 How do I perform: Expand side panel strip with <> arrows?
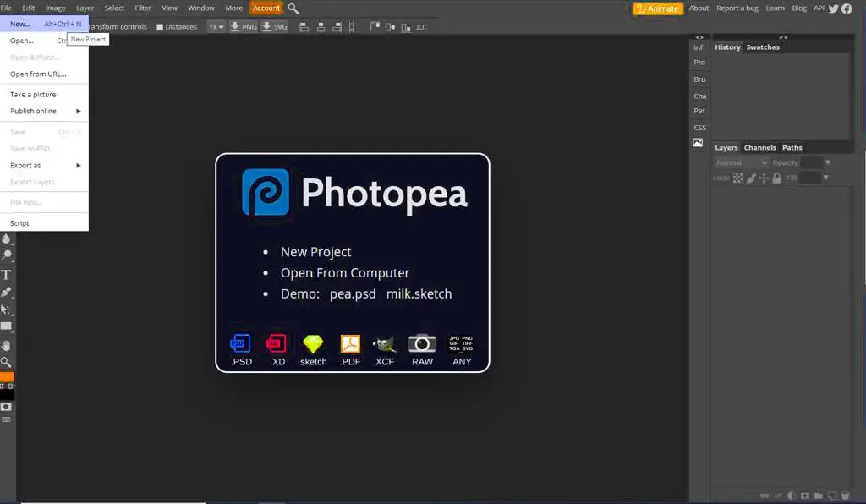tap(699, 37)
